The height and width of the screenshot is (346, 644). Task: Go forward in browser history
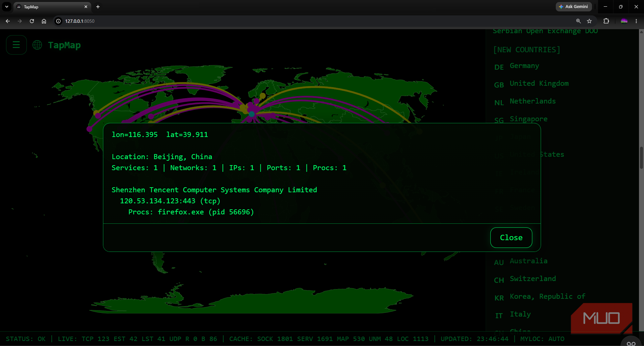(20, 21)
